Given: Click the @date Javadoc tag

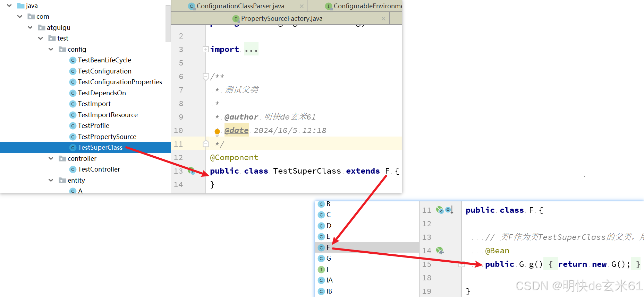Looking at the screenshot, I should click(236, 130).
